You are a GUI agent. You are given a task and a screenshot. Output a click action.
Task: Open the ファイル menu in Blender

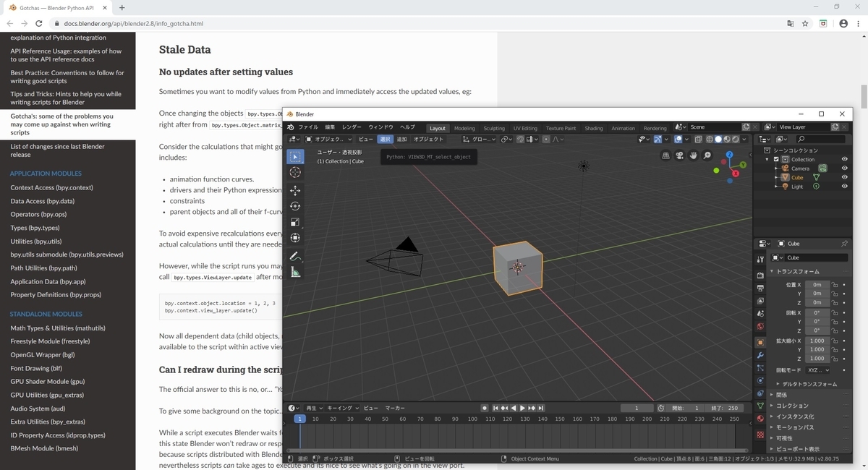[x=308, y=128]
